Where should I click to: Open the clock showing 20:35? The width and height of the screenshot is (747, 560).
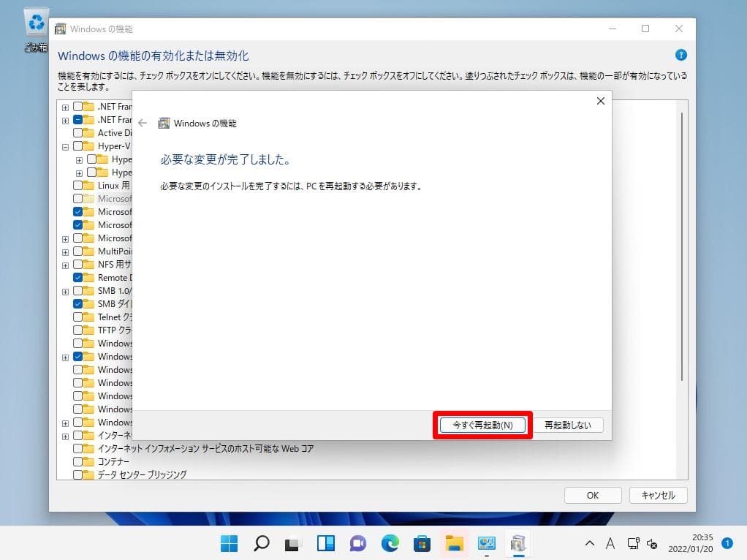point(691,543)
